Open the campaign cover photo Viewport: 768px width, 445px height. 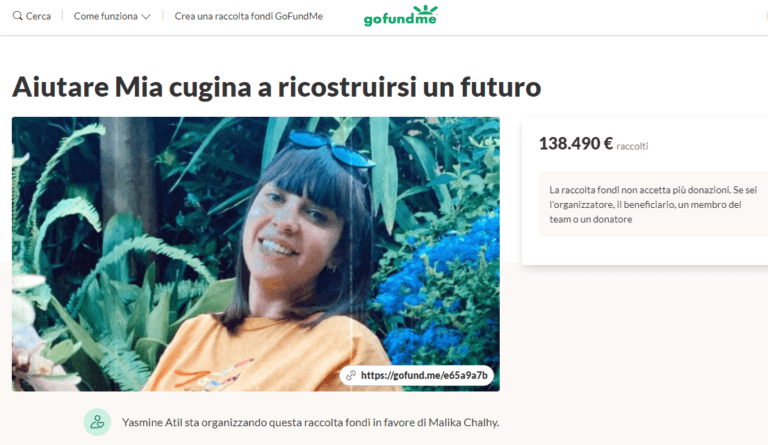click(x=256, y=254)
